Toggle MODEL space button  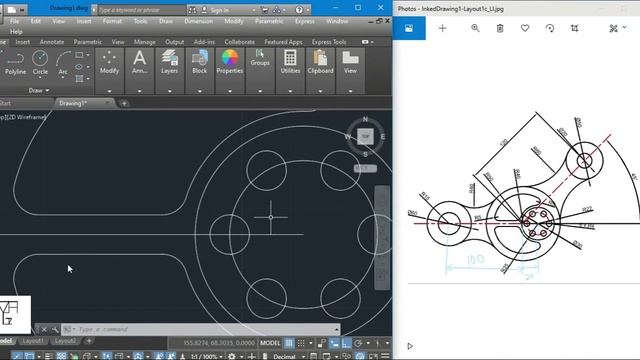click(270, 343)
